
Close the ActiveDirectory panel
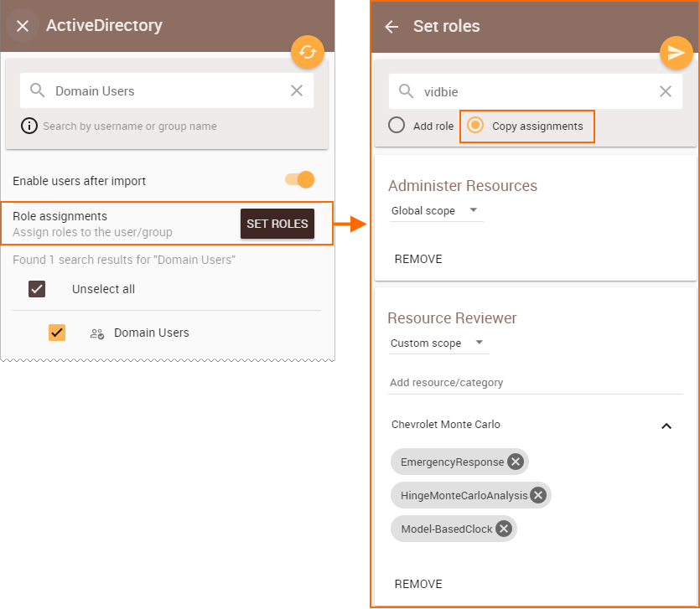click(x=23, y=26)
